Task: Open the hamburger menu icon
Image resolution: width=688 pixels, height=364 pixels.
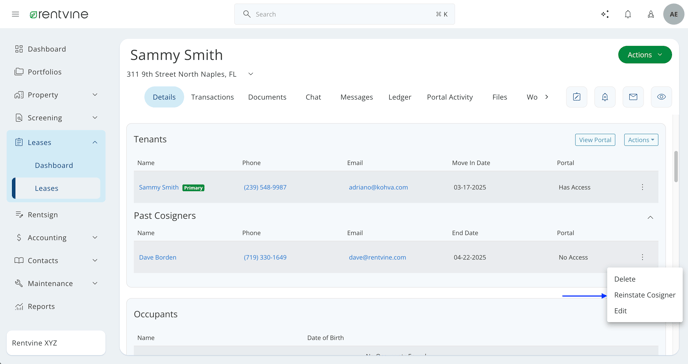Action: [x=15, y=14]
